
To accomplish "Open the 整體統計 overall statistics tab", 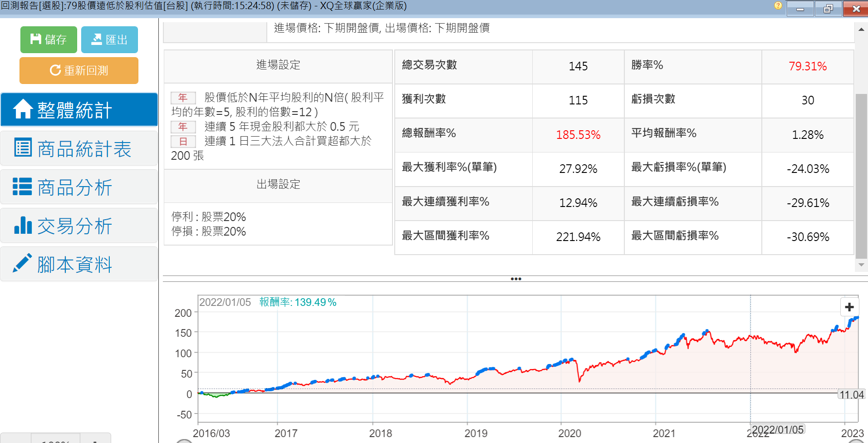I will coord(79,110).
